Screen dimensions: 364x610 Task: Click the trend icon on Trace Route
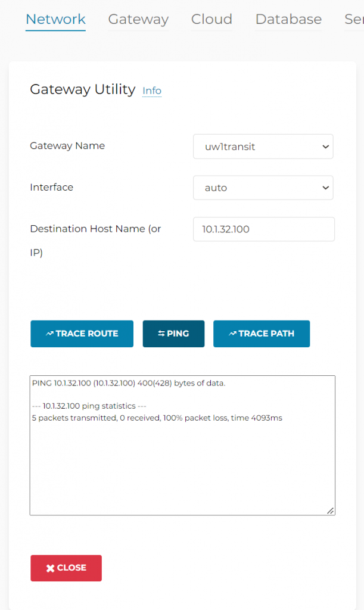(49, 334)
